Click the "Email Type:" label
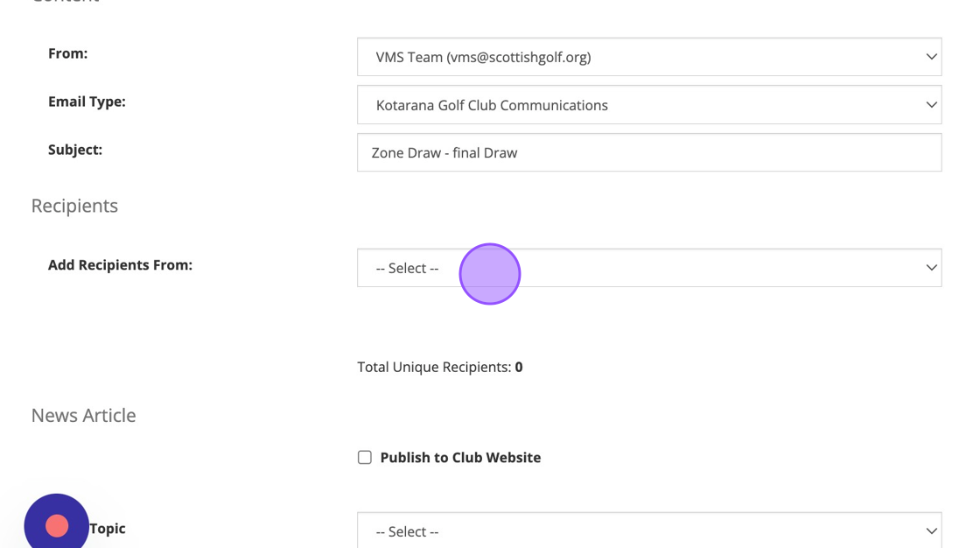 [x=87, y=102]
